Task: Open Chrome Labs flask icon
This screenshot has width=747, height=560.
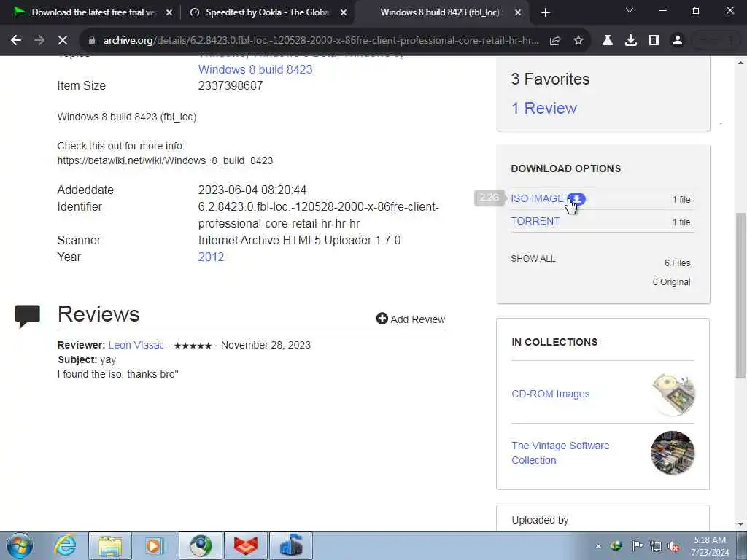Action: [x=608, y=41]
